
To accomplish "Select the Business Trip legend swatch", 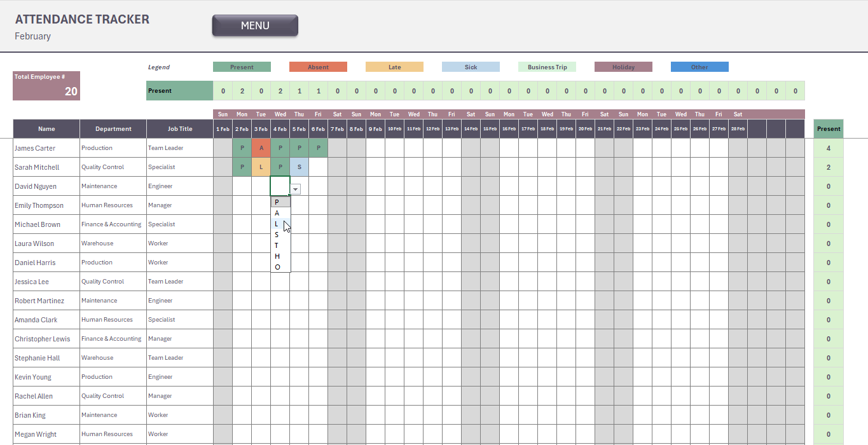I will 547,67.
